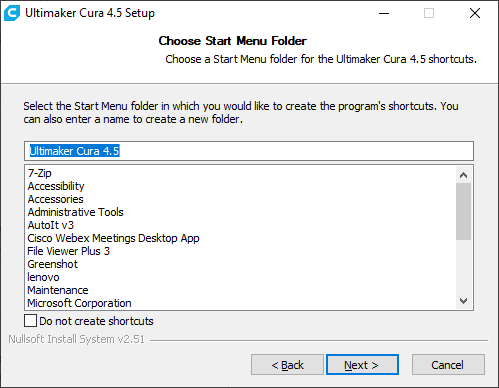Cancel the Cura installation
The image size is (499, 388).
[x=448, y=365]
